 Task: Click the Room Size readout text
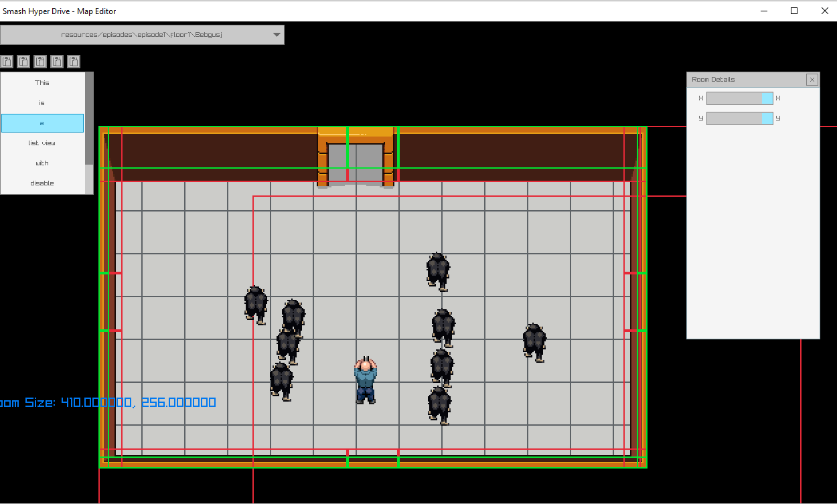coord(108,402)
